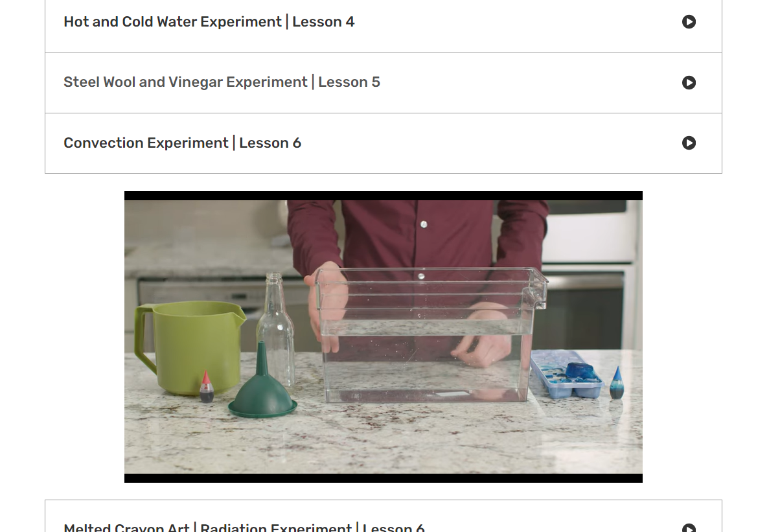Viewport: 780px width, 532px height.
Task: Click the arrow icon on Melted Crayon Art row
Action: pos(689,527)
